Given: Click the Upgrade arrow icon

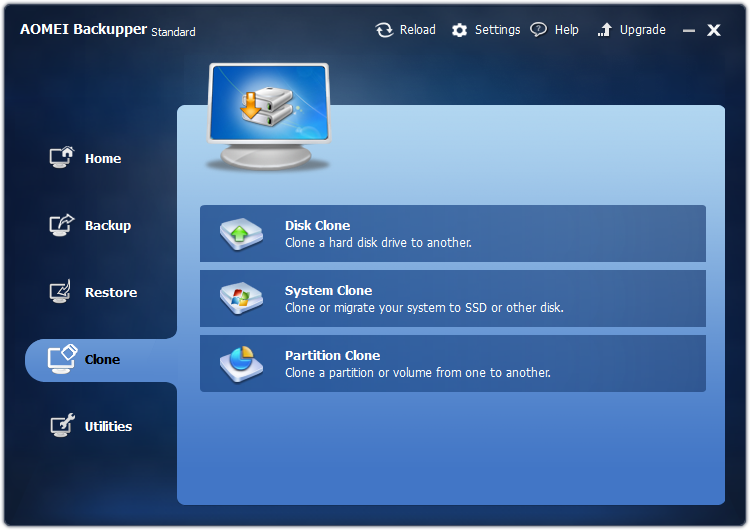Looking at the screenshot, I should click(x=605, y=30).
